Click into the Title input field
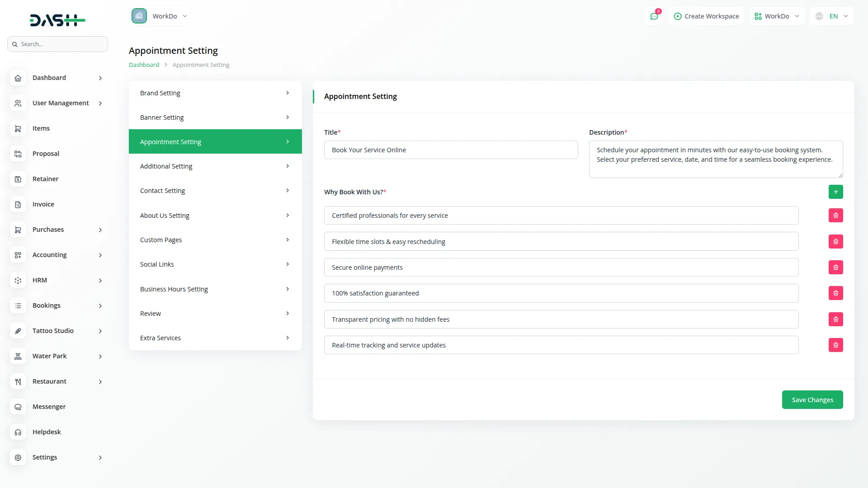Screen dimensions: 868x488 coord(451,150)
